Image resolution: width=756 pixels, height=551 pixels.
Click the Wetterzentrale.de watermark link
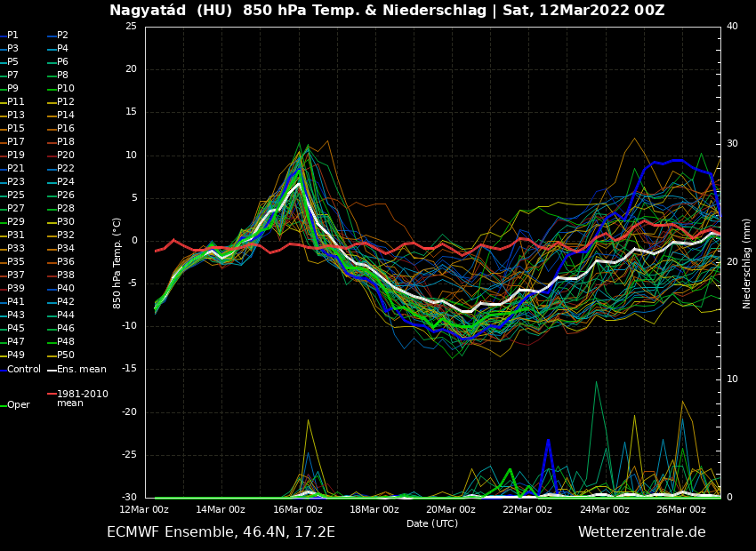[641, 532]
